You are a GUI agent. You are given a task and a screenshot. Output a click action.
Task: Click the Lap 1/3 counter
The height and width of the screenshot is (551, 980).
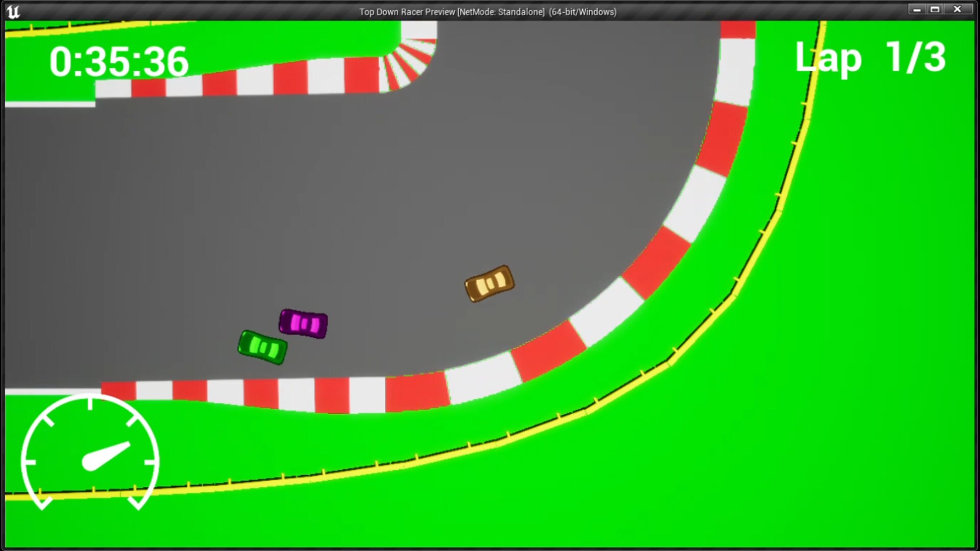(871, 58)
